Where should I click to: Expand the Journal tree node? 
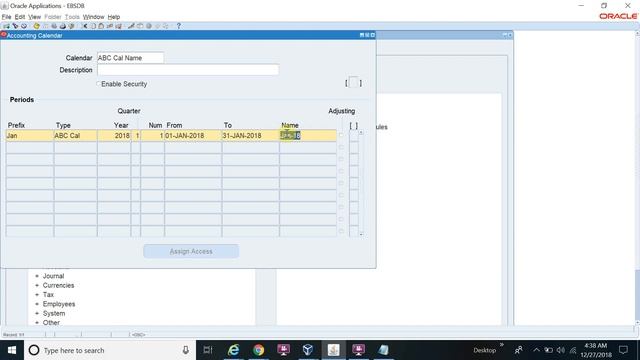click(x=37, y=276)
